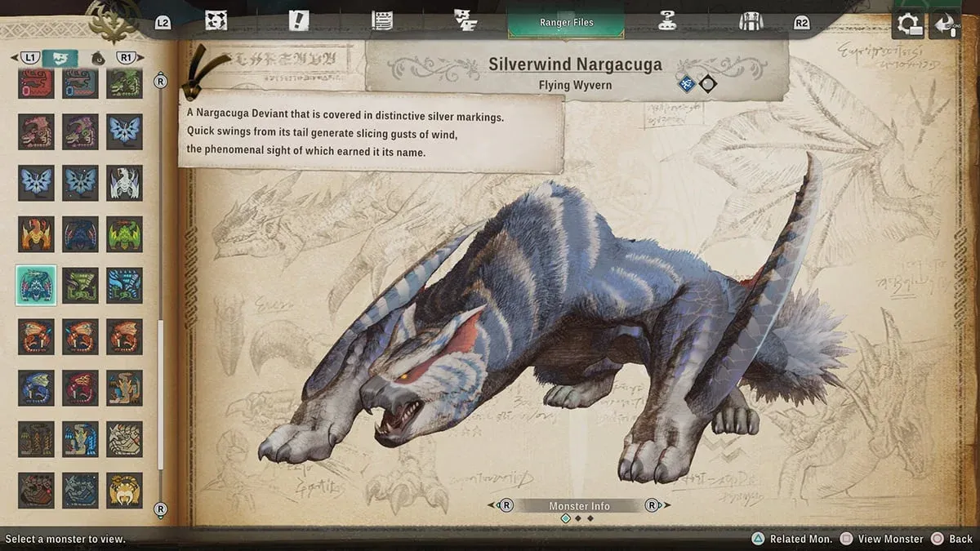Switch category with the R1 toggle

tap(126, 58)
